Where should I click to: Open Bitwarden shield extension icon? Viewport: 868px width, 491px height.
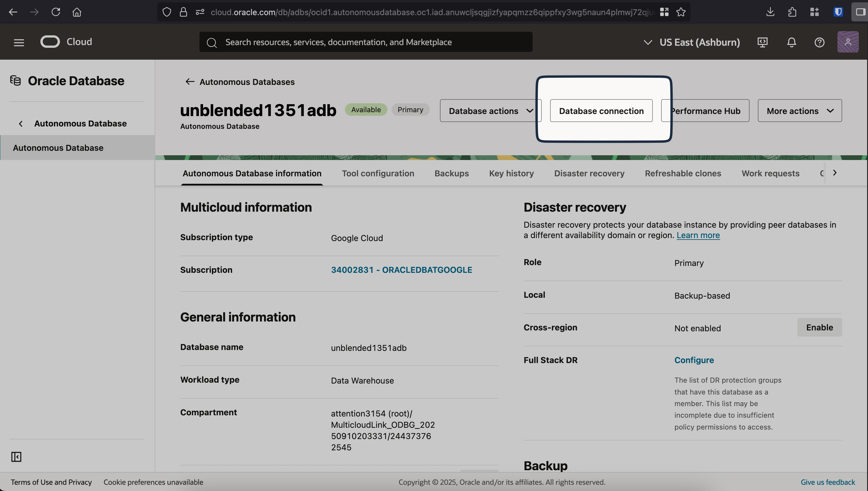(838, 12)
